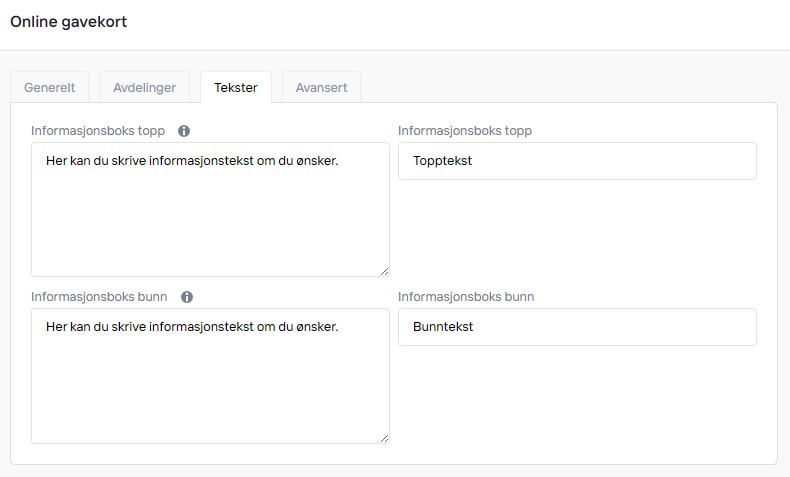Click info icon beside Informasjonsboks bunn
Screen dimensions: 790x477
coord(187,297)
